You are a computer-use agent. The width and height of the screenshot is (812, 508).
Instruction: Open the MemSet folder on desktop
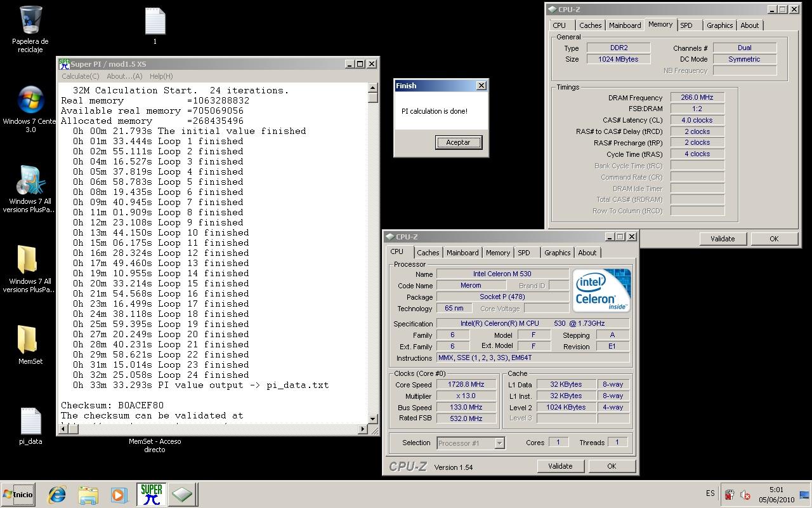click(30, 345)
